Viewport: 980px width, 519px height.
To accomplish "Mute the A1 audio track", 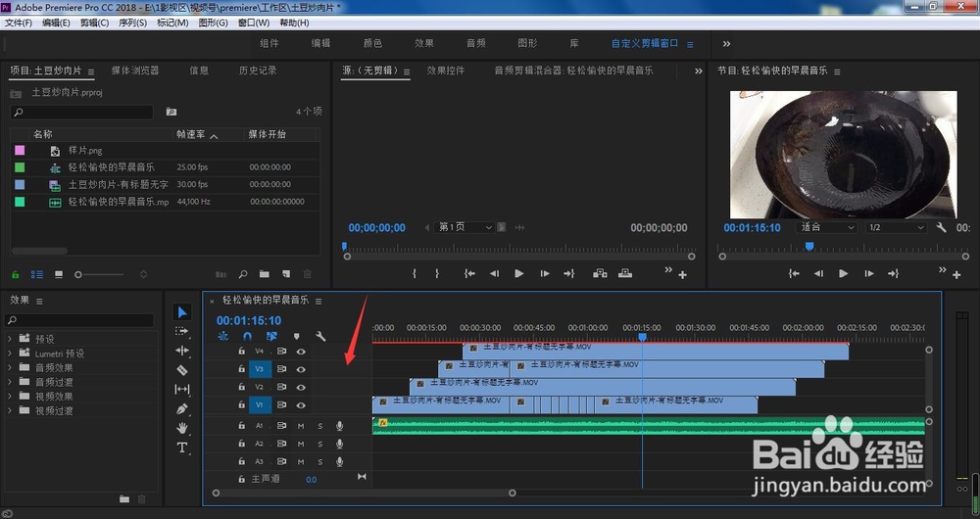I will [x=301, y=426].
